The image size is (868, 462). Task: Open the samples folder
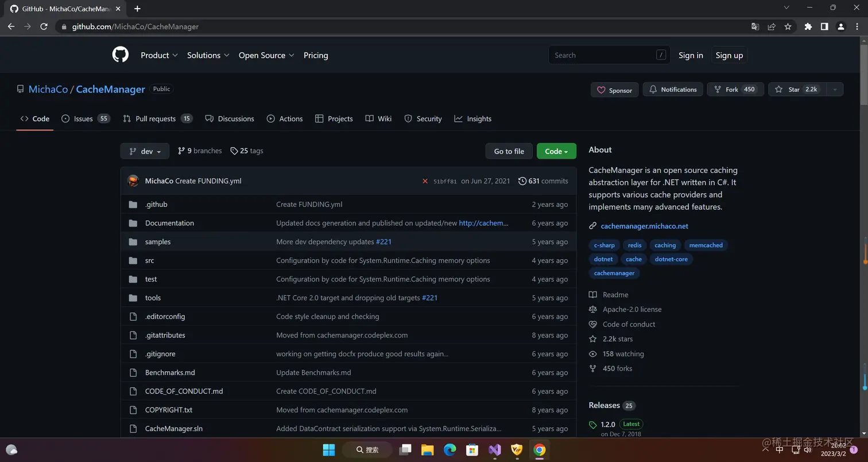pyautogui.click(x=158, y=242)
